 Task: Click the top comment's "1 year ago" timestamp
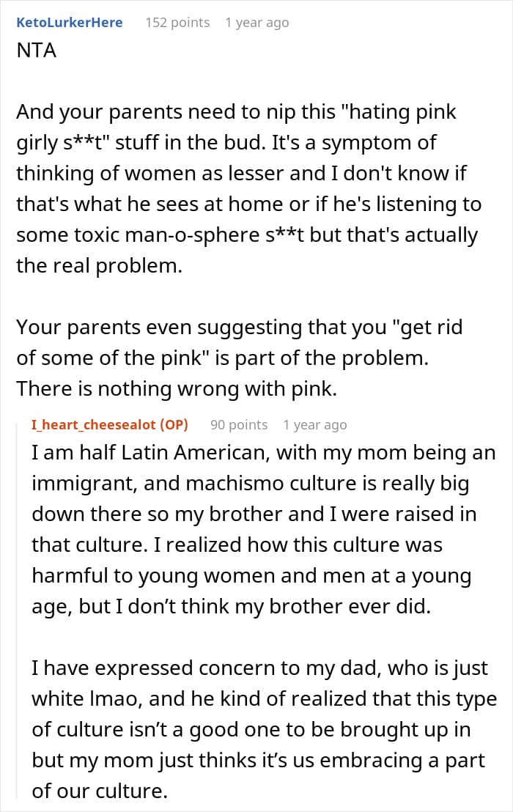click(256, 23)
